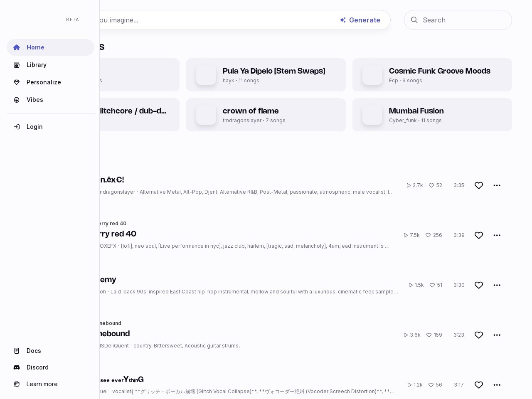Click the Home icon in sidebar

[17, 47]
